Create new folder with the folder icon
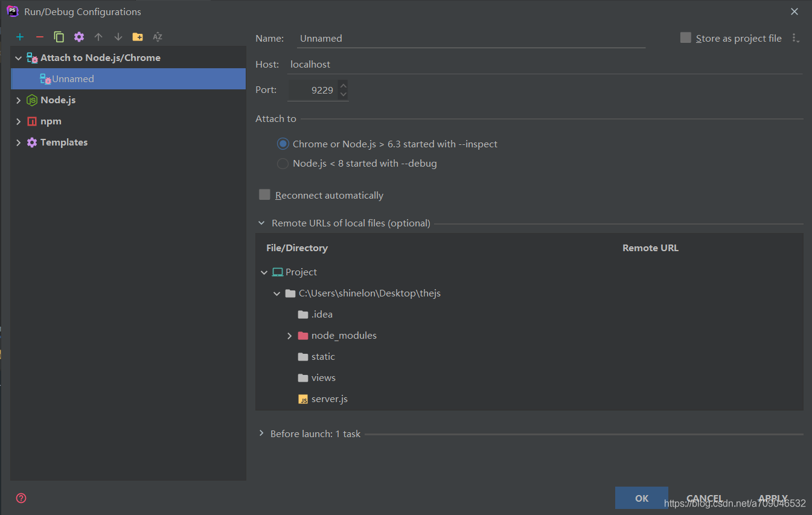The image size is (812, 515). click(138, 37)
